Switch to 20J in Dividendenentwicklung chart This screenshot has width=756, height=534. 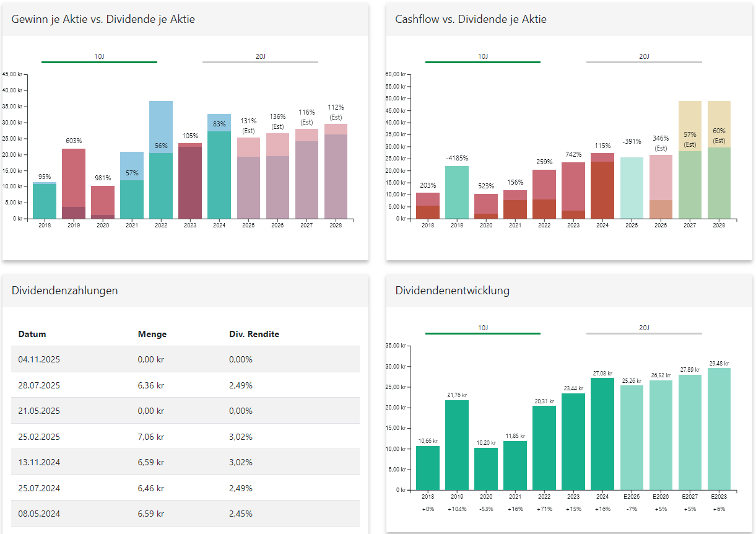coord(644,328)
